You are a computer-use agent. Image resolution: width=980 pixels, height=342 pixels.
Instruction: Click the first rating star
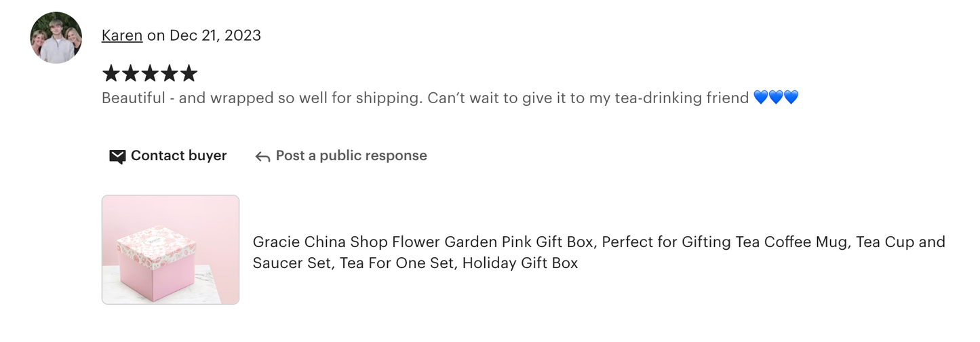(111, 73)
